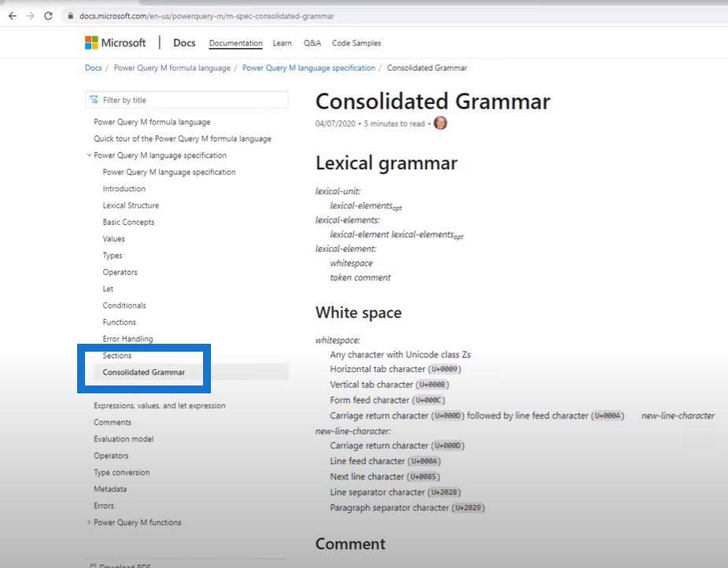
Task: Open Error Handling in sidebar
Action: pyautogui.click(x=127, y=339)
